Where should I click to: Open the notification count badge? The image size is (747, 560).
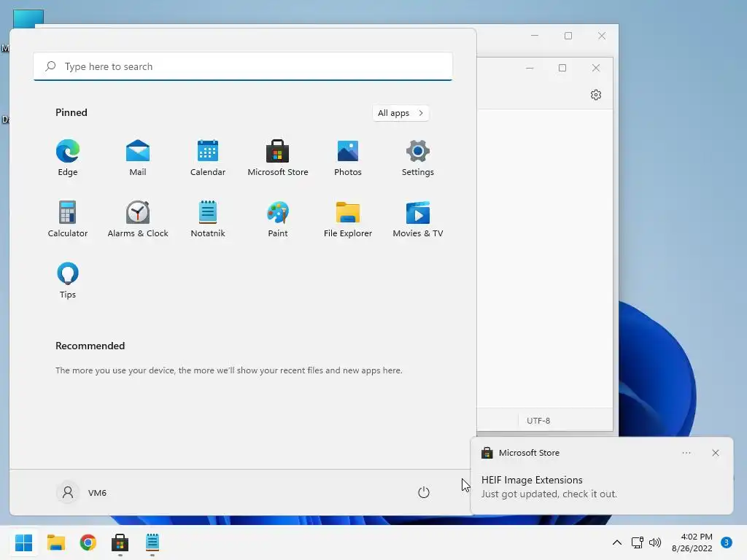[727, 542]
